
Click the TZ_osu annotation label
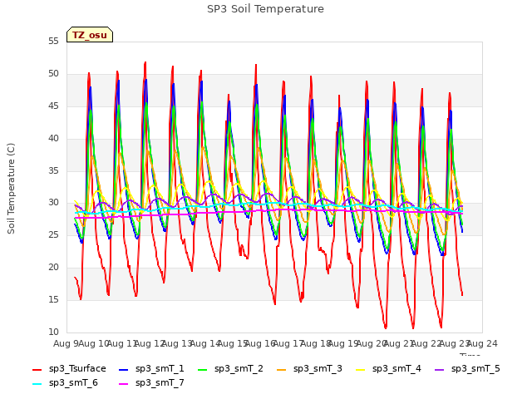pyautogui.click(x=90, y=35)
